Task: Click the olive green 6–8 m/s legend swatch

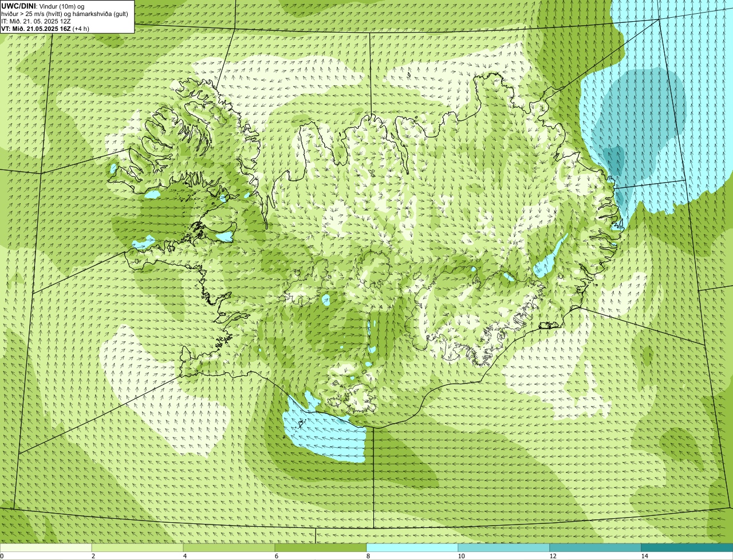Action: [321, 547]
